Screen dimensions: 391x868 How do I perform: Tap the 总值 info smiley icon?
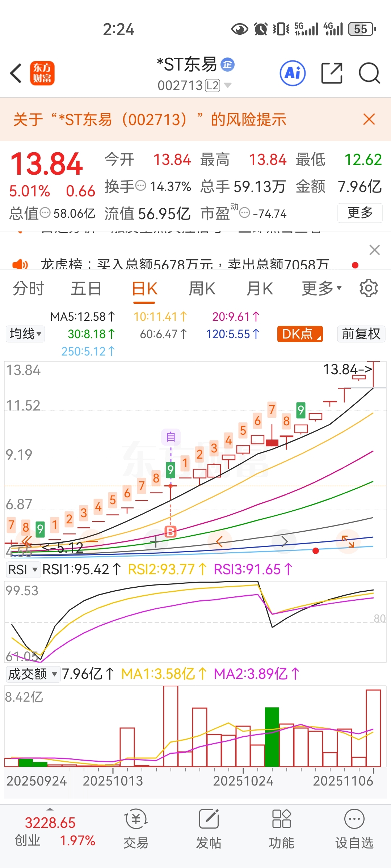[45, 213]
